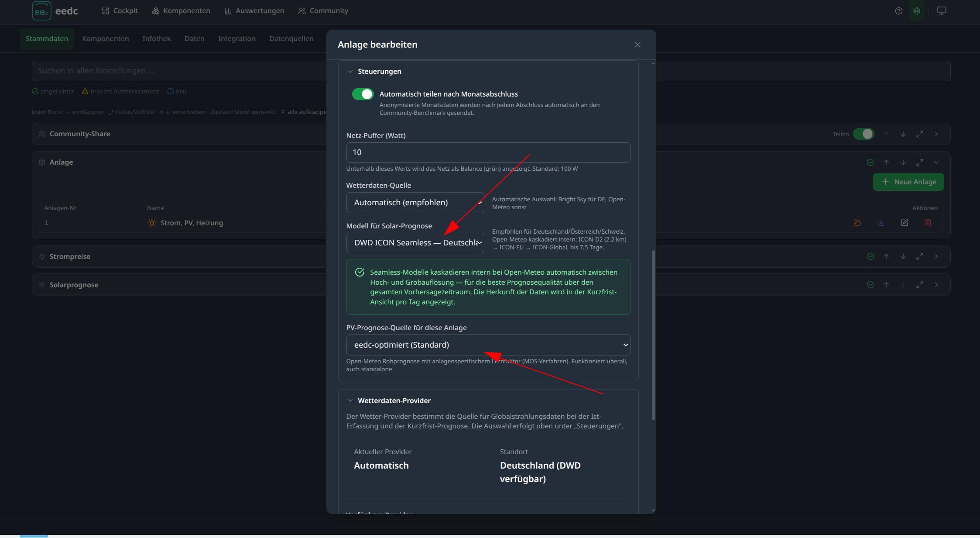Click the Strom, PV, Heizung name cell

192,223
